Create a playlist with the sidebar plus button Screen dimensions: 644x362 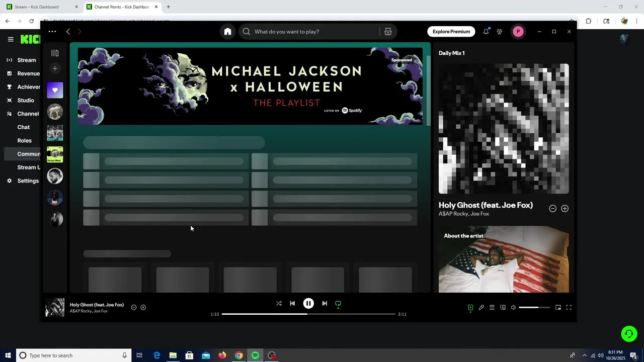point(55,68)
